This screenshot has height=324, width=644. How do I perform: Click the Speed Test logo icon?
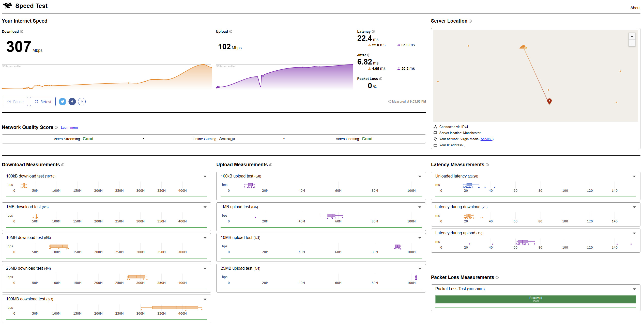7,5
